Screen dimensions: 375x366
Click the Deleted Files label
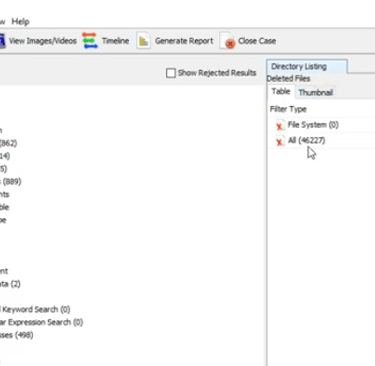(x=288, y=79)
